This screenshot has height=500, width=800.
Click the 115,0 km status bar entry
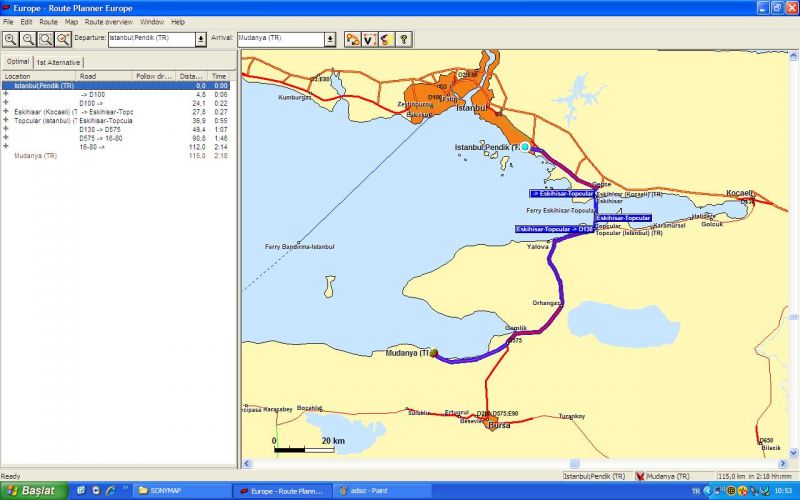tap(757, 476)
